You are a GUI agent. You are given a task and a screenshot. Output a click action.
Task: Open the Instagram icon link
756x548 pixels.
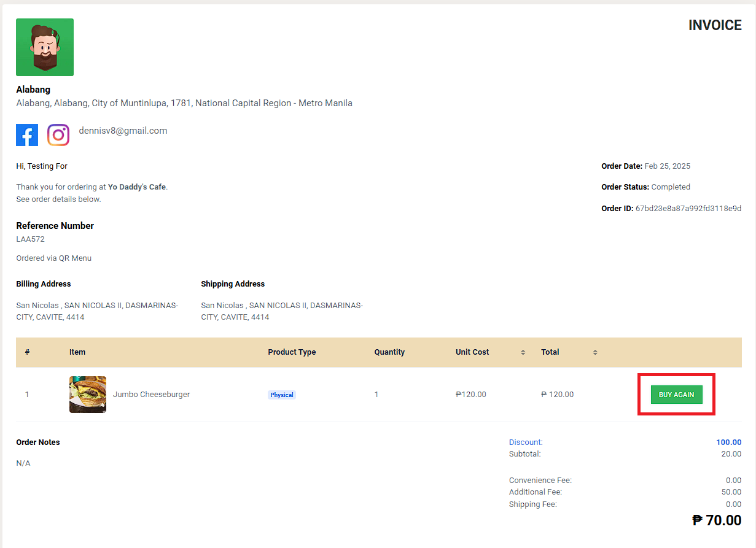tap(58, 135)
